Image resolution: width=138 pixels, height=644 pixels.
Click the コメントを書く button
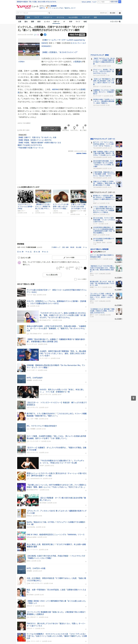click(69, 257)
